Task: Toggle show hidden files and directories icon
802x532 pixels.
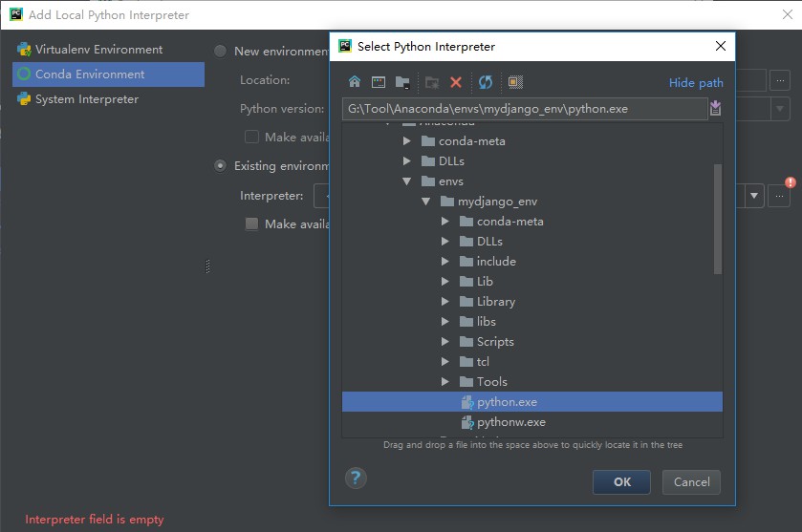Action: pos(515,83)
